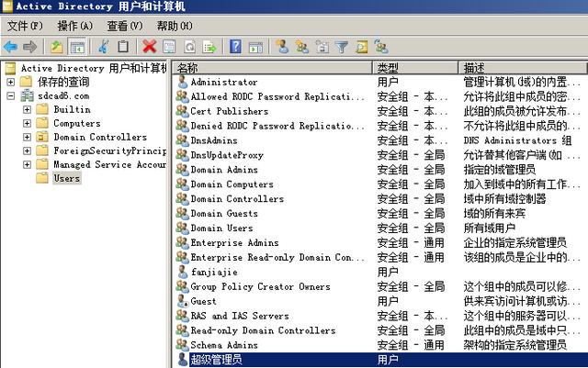Image resolution: width=588 pixels, height=368 pixels.
Task: Click the Refresh toolbar icon
Action: pyautogui.click(x=190, y=46)
